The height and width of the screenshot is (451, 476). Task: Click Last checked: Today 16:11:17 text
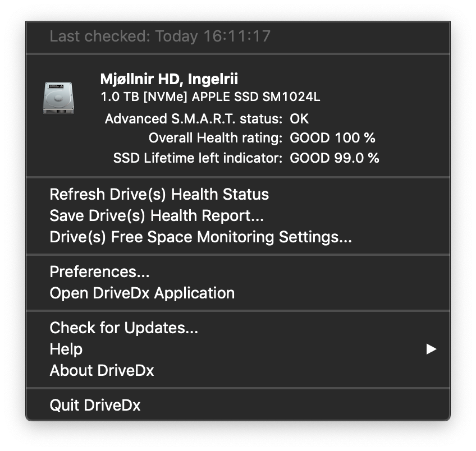click(x=160, y=36)
